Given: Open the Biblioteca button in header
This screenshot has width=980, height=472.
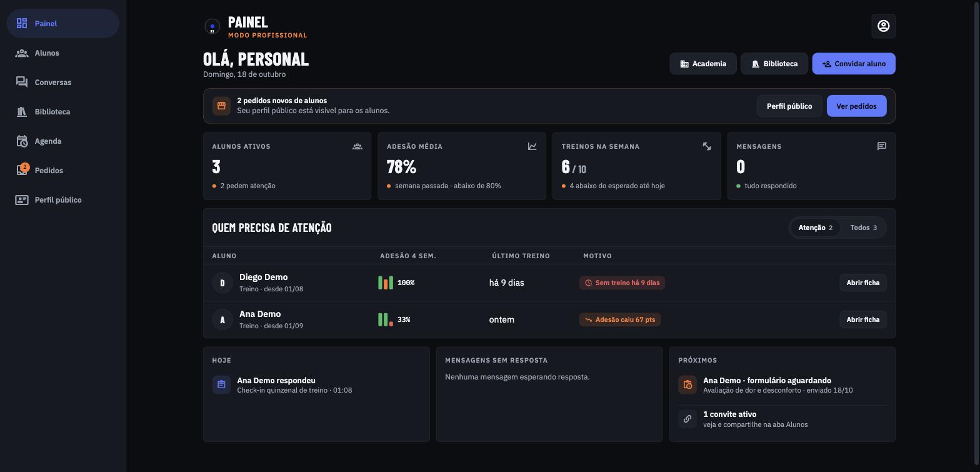Looking at the screenshot, I should [x=774, y=64].
